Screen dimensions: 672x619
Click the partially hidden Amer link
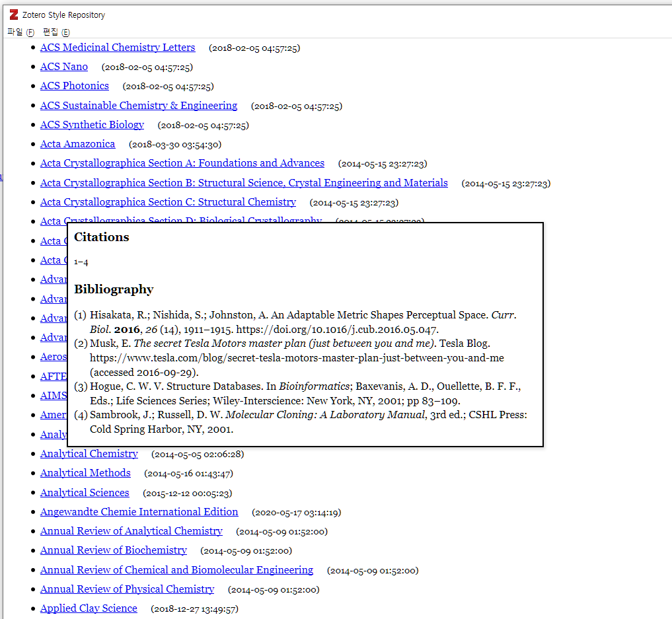point(54,415)
